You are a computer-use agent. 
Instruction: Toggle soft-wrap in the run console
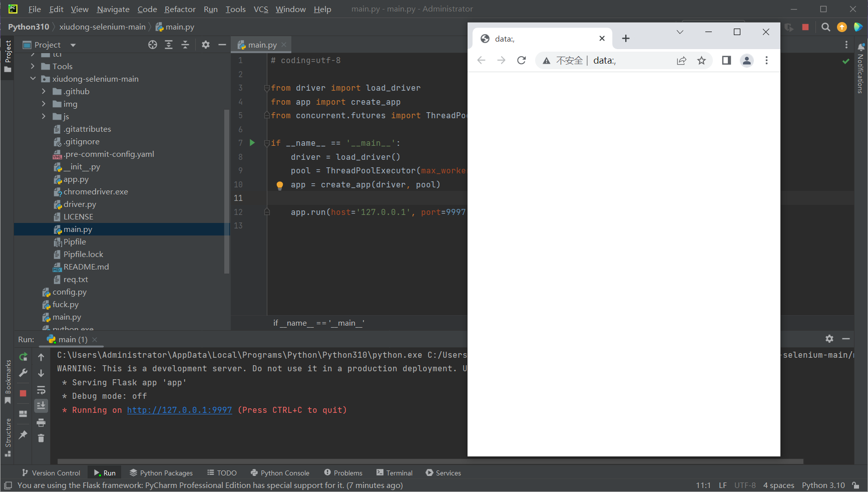click(x=41, y=390)
